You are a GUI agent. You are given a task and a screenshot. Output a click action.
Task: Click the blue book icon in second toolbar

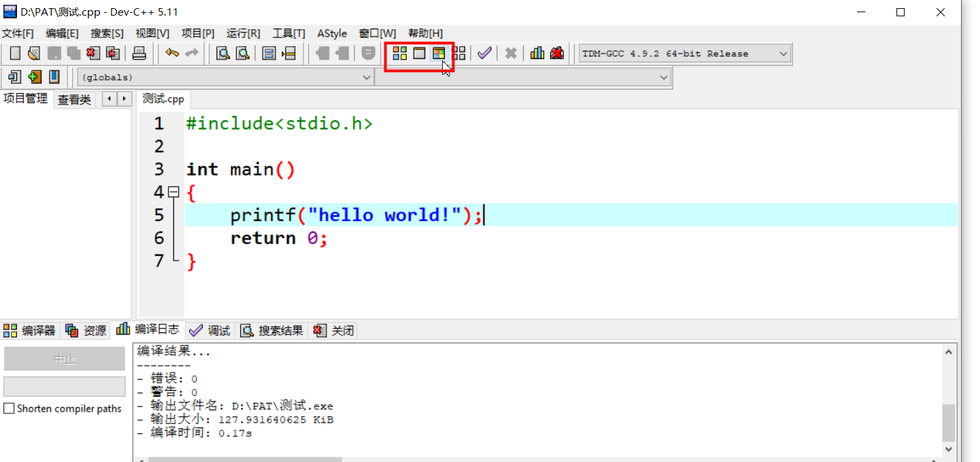tap(54, 77)
